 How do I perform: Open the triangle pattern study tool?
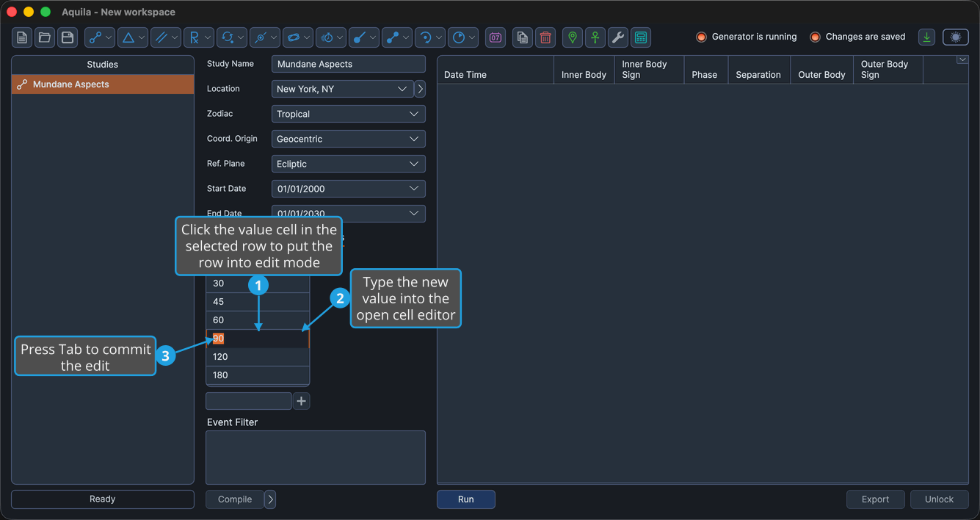[133, 37]
